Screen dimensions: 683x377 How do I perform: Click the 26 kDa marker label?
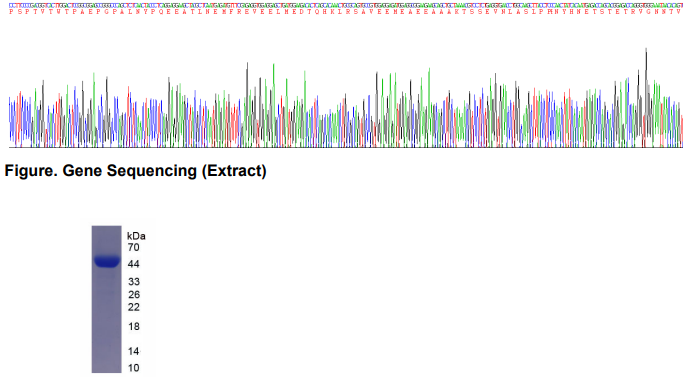(x=134, y=295)
